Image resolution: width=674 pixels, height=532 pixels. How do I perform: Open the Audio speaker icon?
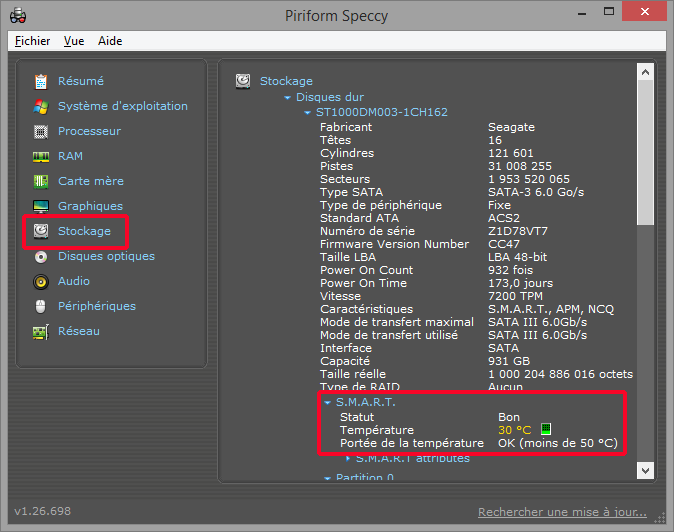tap(41, 281)
